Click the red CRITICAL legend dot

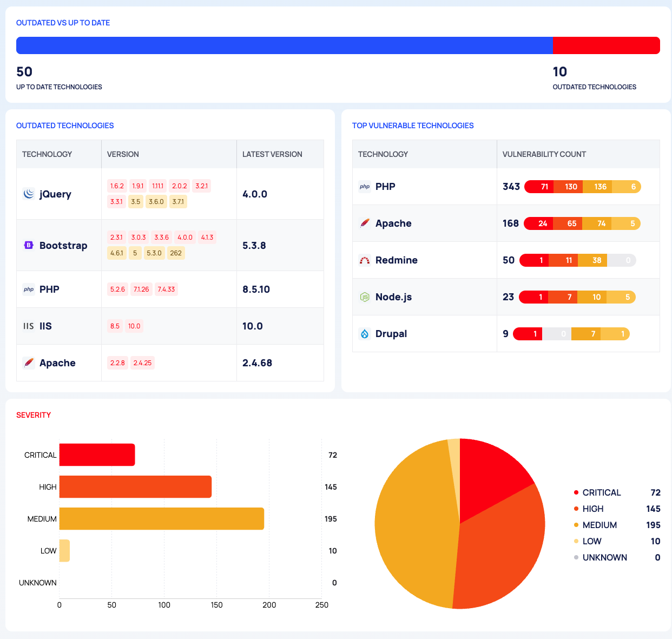pyautogui.click(x=576, y=492)
